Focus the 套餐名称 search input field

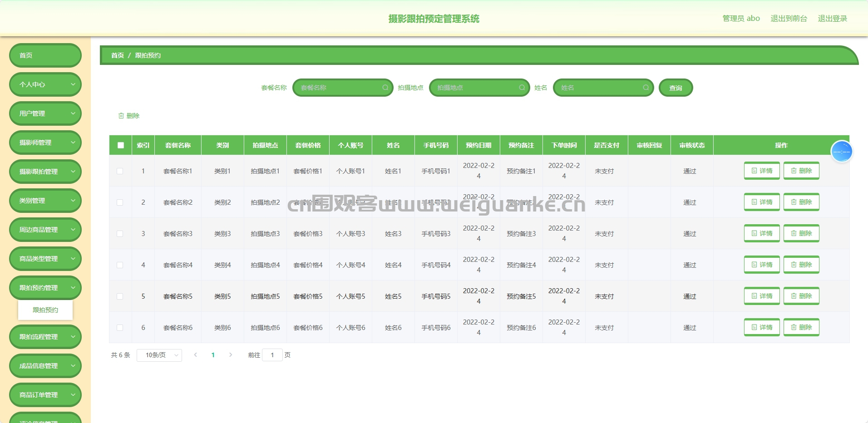click(343, 88)
